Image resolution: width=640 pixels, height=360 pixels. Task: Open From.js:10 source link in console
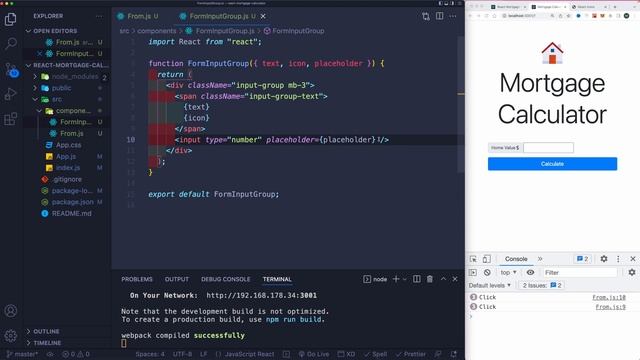click(609, 297)
